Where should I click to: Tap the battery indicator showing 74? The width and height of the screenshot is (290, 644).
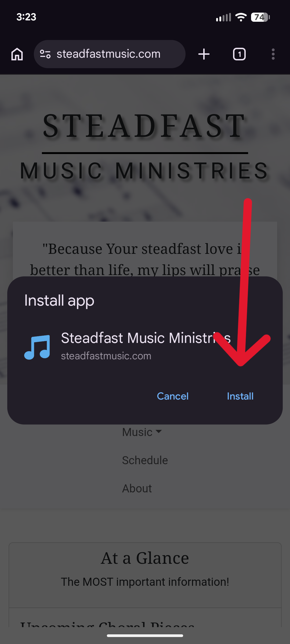(x=260, y=17)
